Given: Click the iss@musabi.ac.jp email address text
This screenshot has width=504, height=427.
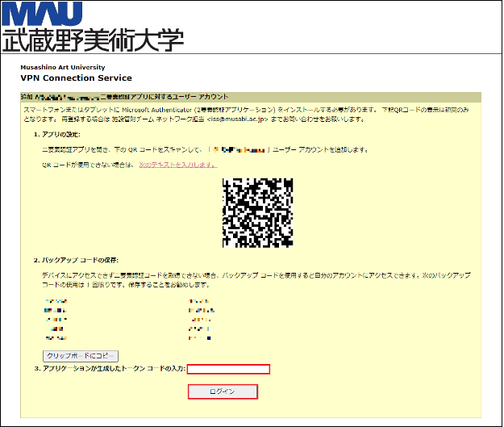Looking at the screenshot, I should [x=238, y=119].
